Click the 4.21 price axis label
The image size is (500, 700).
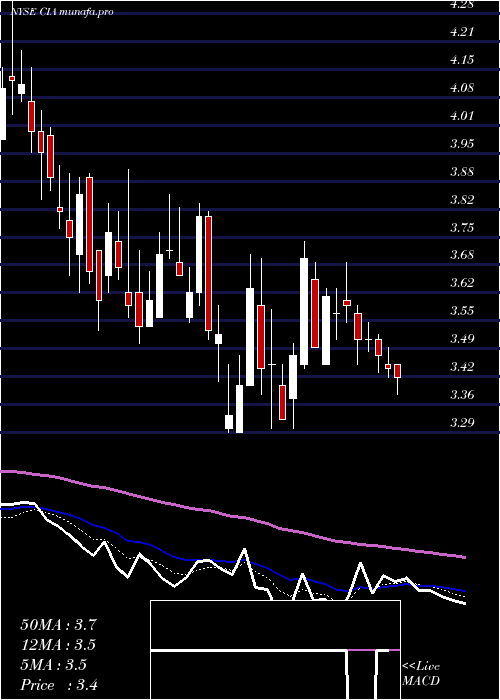point(462,32)
